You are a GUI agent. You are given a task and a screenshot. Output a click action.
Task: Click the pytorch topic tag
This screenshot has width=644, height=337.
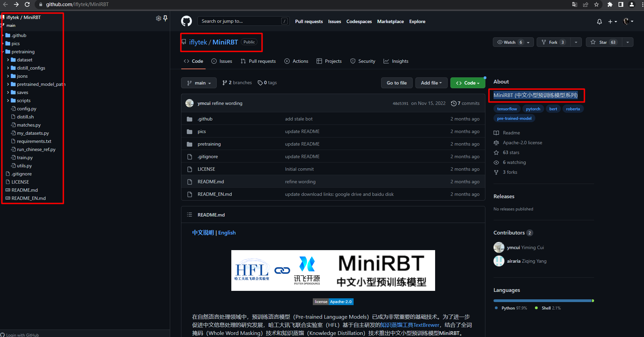533,109
